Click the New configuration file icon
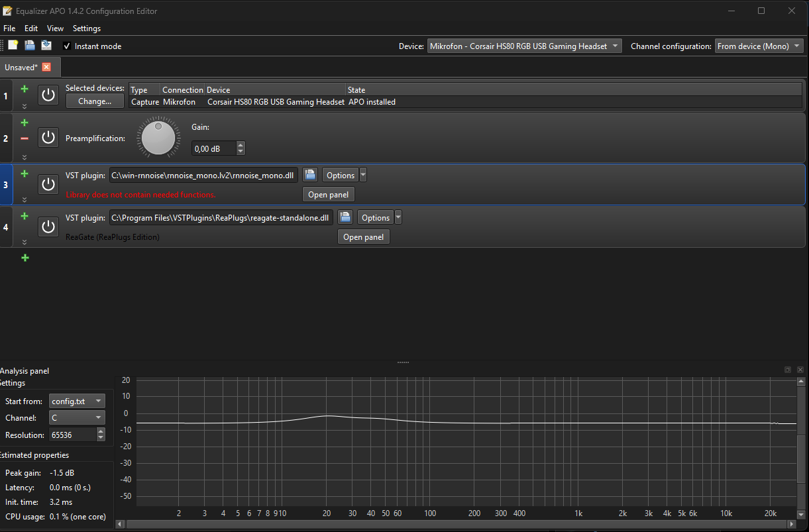The height and width of the screenshot is (532, 809). click(x=13, y=46)
